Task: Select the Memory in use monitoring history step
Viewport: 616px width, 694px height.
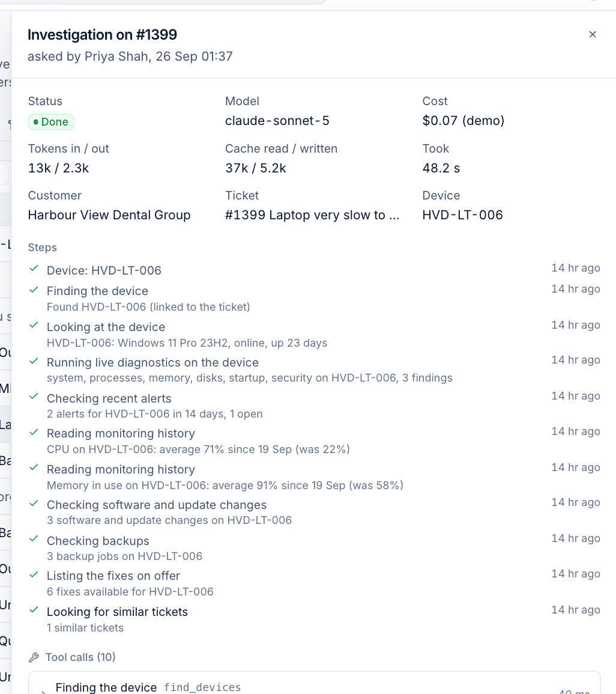Action: click(315, 476)
